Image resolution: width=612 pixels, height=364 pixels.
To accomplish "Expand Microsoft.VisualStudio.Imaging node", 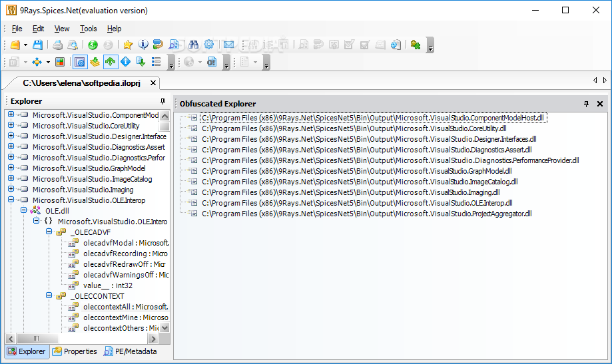I will click(11, 189).
